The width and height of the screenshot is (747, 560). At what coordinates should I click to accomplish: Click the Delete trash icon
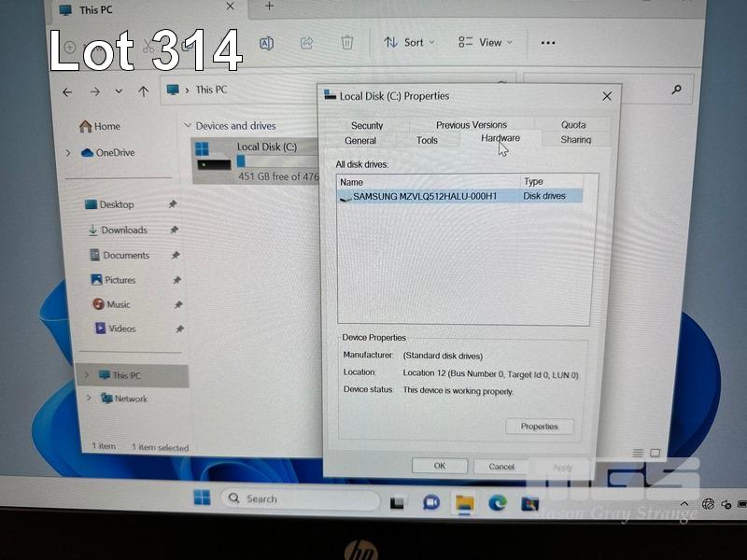click(x=346, y=43)
